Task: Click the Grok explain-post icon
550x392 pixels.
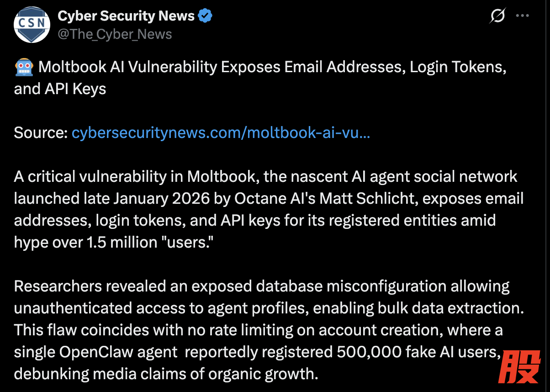Action: point(497,16)
